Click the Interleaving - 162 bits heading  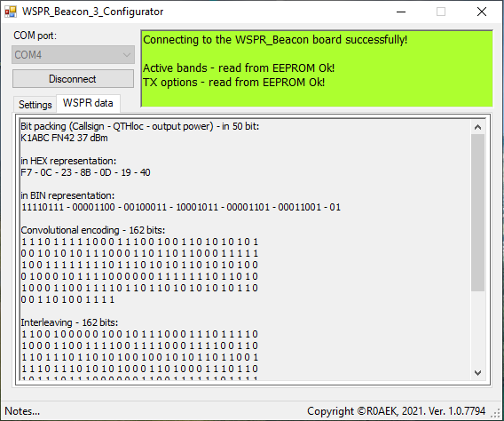pyautogui.click(x=69, y=322)
